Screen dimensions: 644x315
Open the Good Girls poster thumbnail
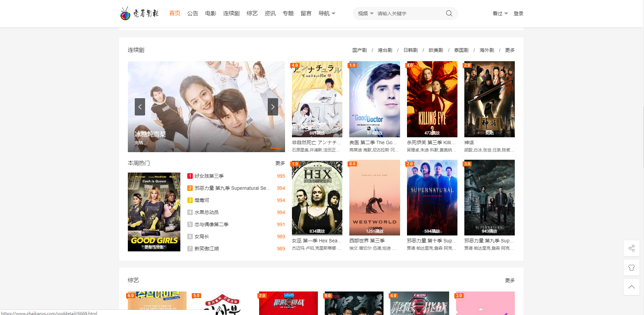click(154, 212)
